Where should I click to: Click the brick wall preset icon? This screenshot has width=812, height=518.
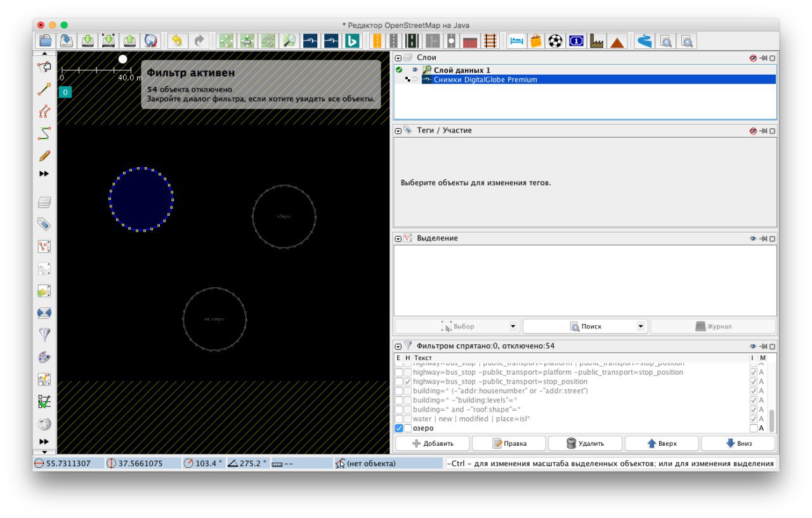click(x=470, y=41)
